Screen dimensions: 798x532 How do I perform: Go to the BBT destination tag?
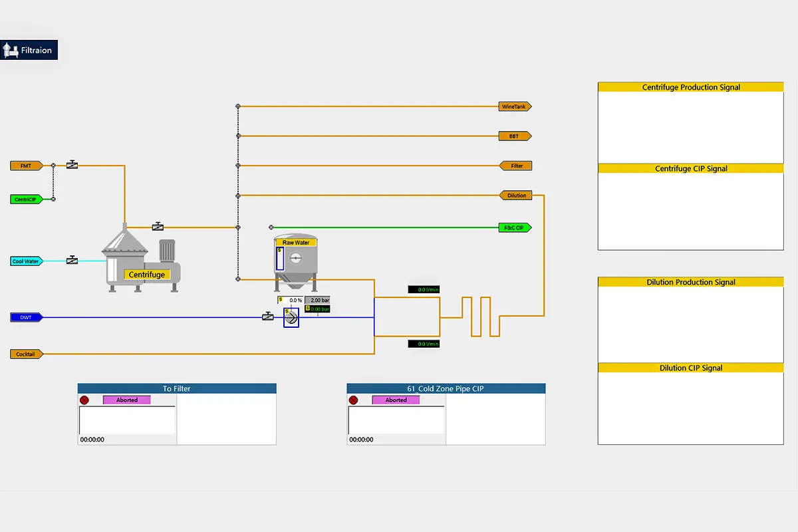coord(515,136)
